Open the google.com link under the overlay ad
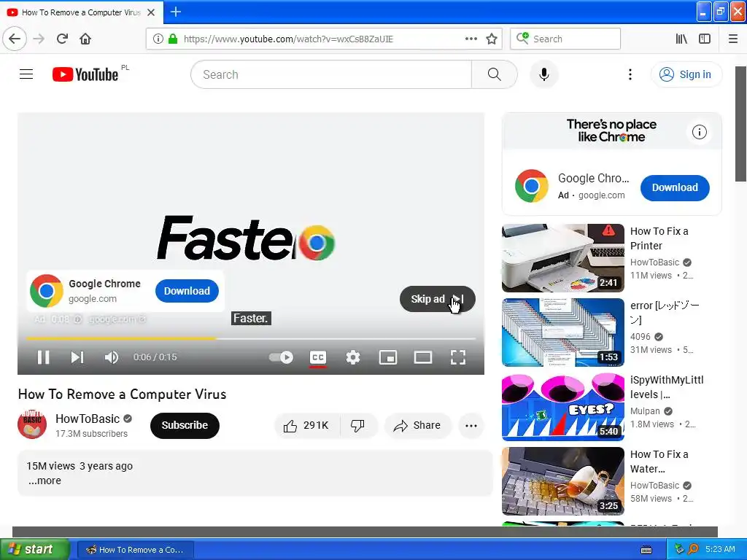Screen dimensions: 747x560 [x=117, y=319]
